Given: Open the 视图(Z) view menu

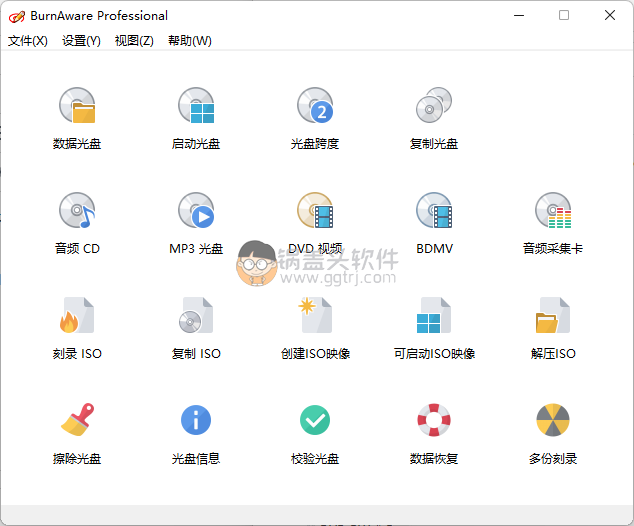Looking at the screenshot, I should pyautogui.click(x=134, y=40).
